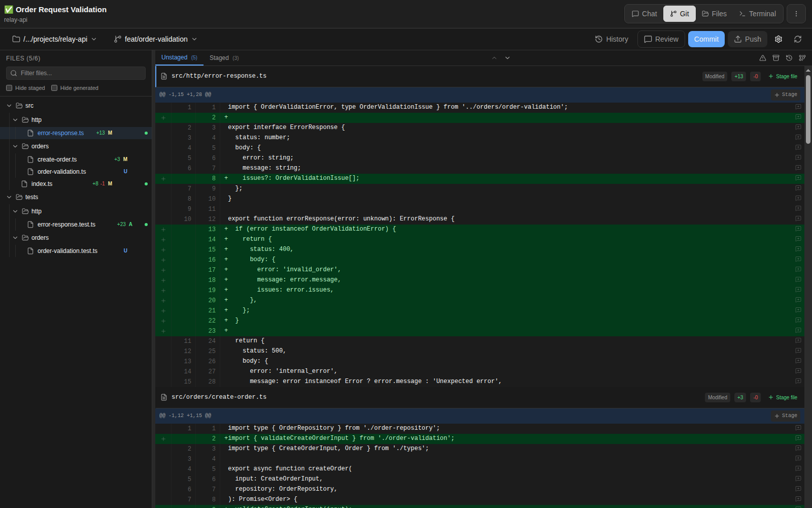Collapse the src folder
The height and width of the screenshot is (508, 812).
(9, 106)
